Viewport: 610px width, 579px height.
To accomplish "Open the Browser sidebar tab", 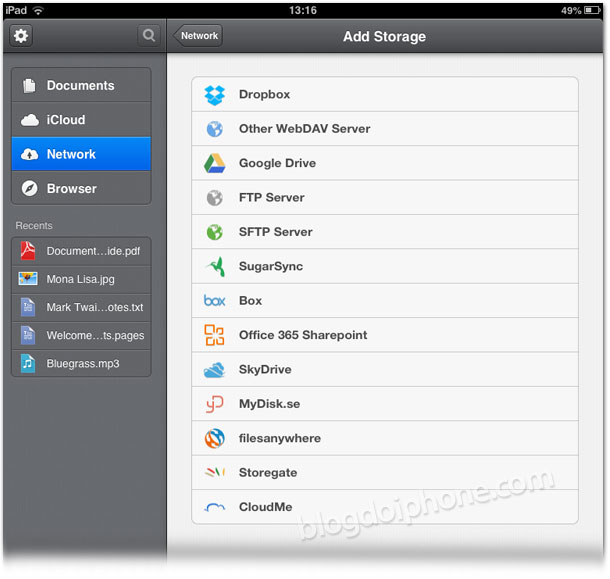I will 81,188.
